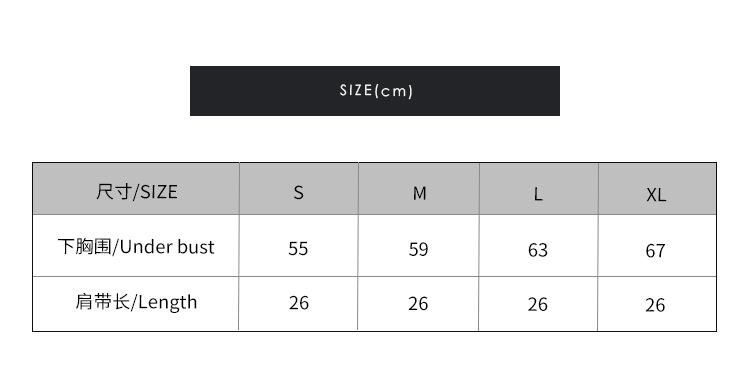750x367 pixels.
Task: Select the 尺寸/SIZE header cell
Action: pos(136,189)
